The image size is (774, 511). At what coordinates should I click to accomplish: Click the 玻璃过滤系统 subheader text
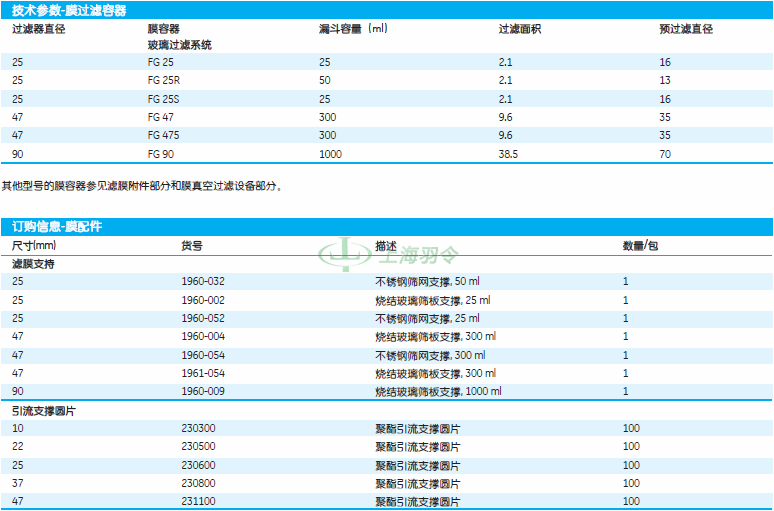(x=180, y=45)
